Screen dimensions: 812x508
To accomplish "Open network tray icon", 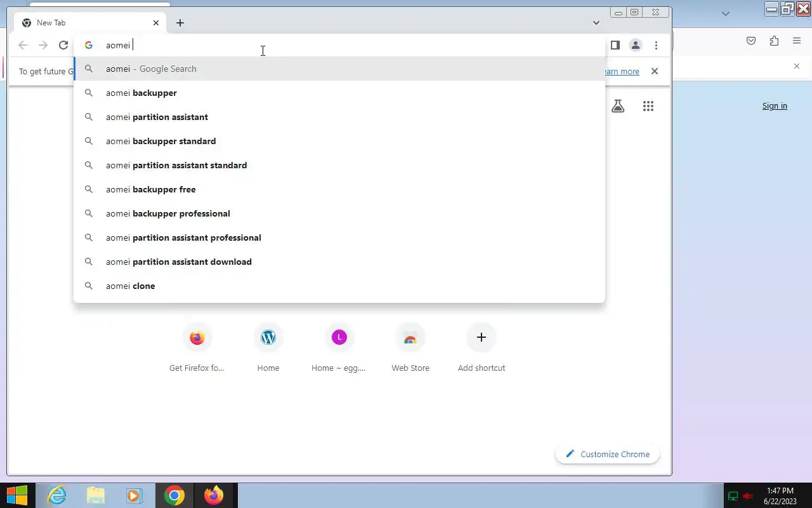I will (x=733, y=496).
